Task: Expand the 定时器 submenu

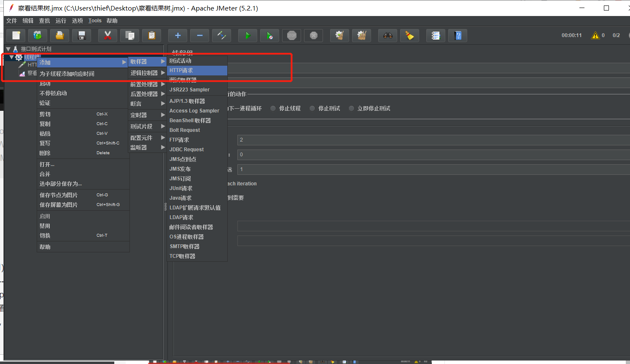Action: [x=148, y=115]
